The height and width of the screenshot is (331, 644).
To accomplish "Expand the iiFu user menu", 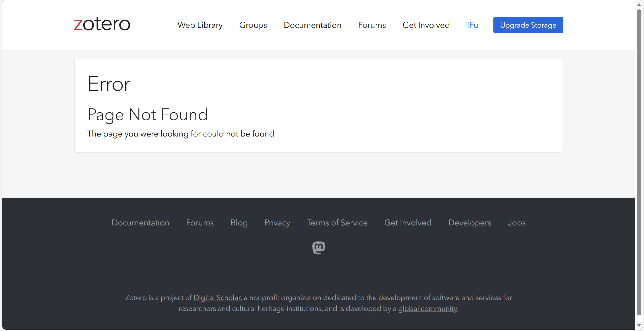I will pyautogui.click(x=471, y=25).
